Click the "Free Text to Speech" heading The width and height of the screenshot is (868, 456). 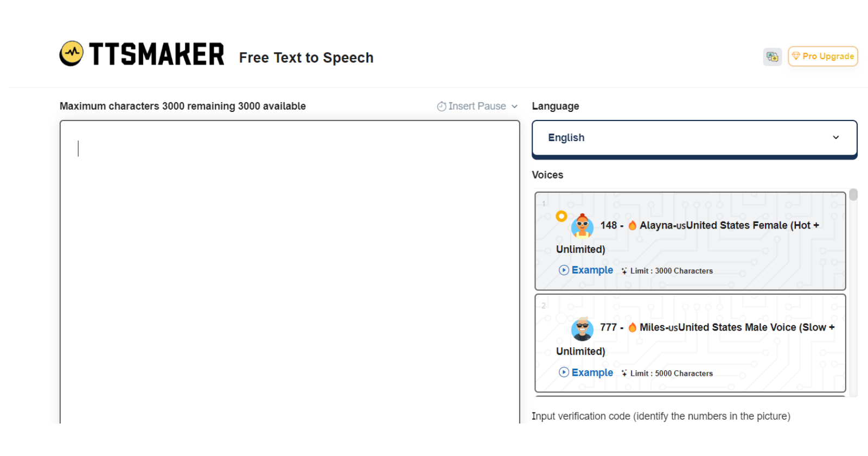306,58
